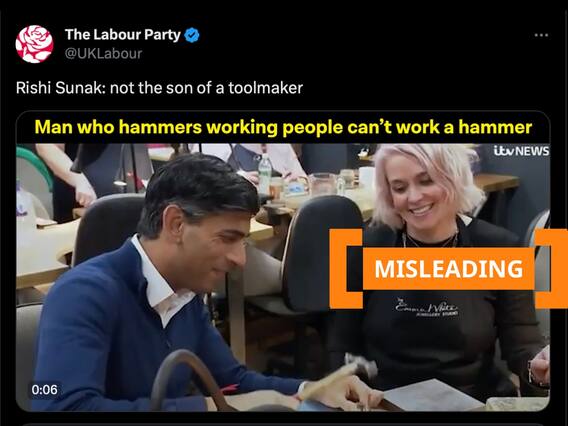Click the right orange bracket at screen edge
Image resolution: width=568 pixels, height=426 pixels.
(551, 268)
